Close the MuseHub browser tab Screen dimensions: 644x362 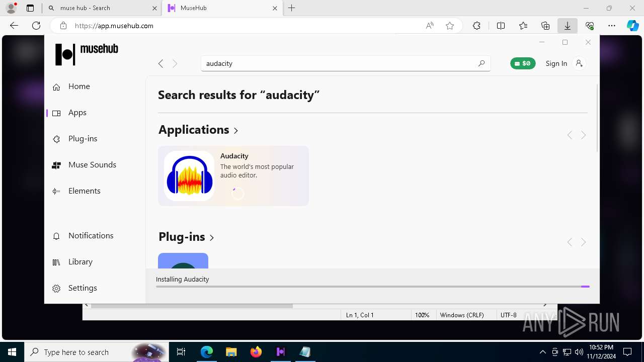pos(275,8)
